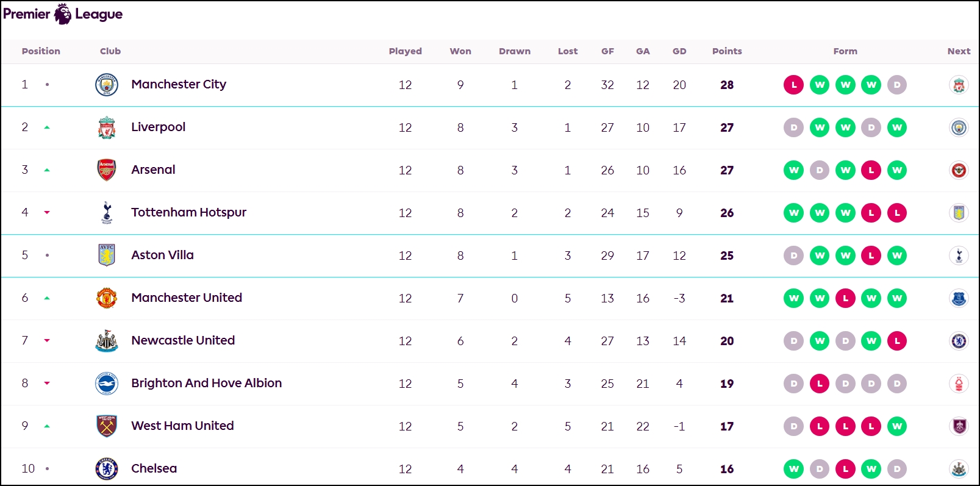
Task: Click Brighton's next opponent badge
Action: [x=958, y=384]
